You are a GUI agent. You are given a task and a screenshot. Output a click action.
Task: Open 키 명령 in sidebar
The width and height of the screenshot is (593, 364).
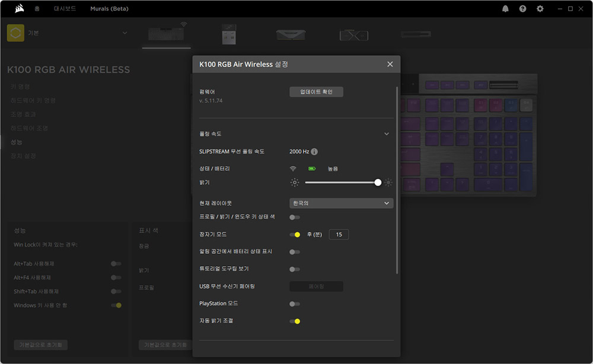click(20, 87)
